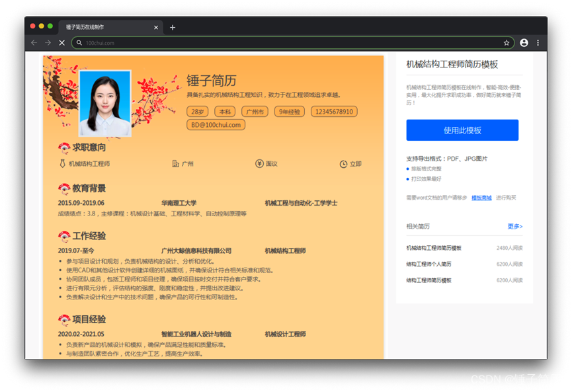Click the job position icon next to 机械结构工程师

click(62, 164)
